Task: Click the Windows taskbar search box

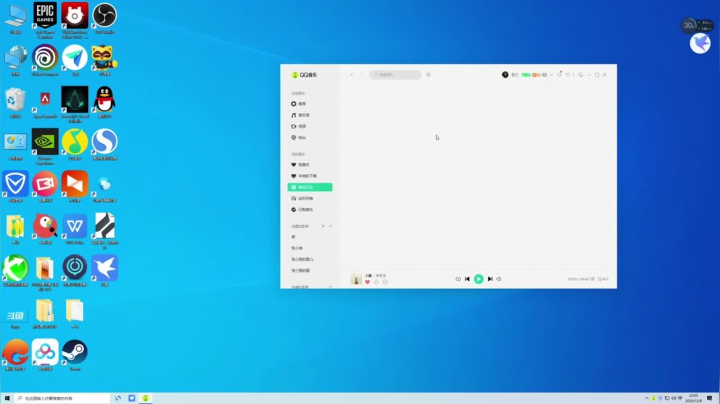Action: pos(62,398)
